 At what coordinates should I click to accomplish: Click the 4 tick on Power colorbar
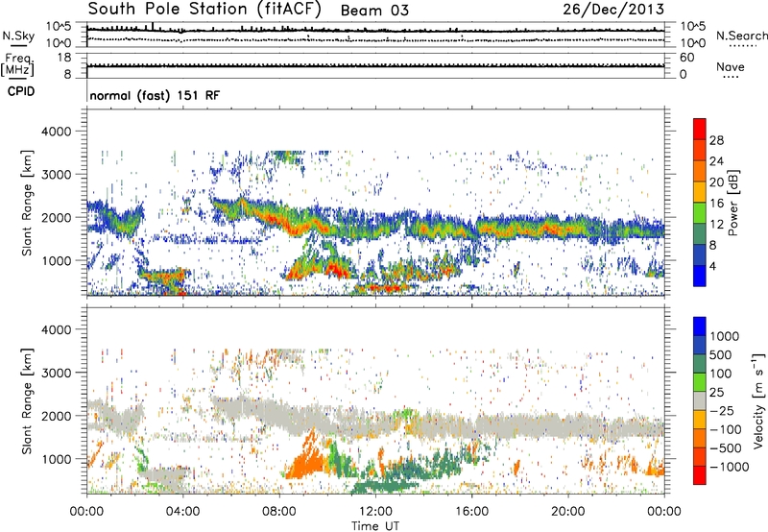pos(712,266)
